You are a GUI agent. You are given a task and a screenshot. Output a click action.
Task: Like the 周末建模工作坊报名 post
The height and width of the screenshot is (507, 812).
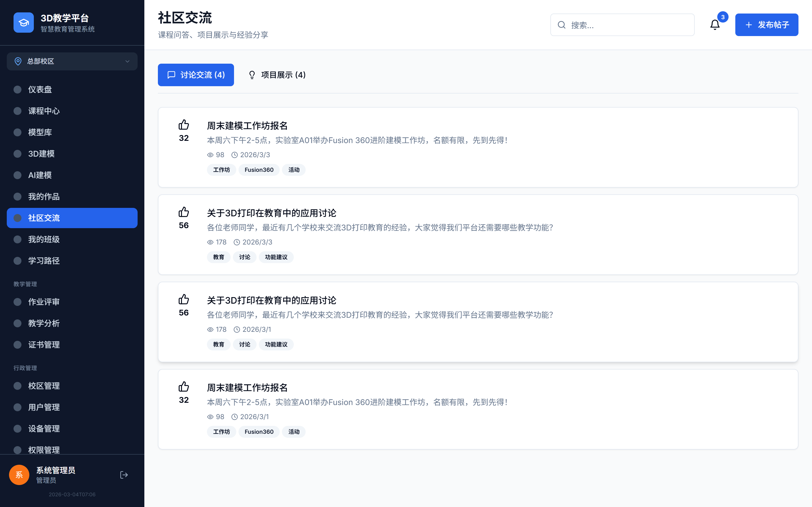point(184,124)
